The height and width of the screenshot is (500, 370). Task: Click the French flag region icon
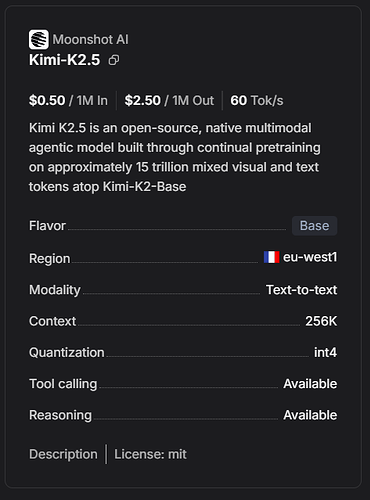point(272,257)
